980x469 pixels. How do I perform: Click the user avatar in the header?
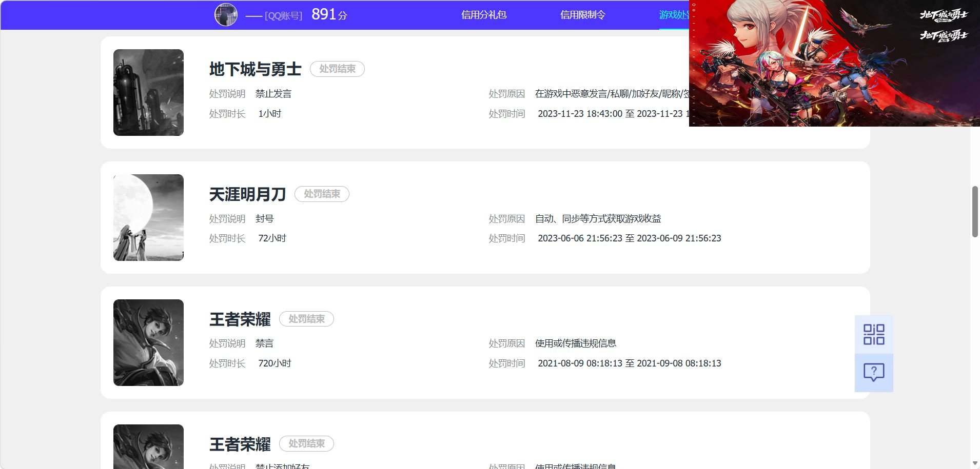coord(226,14)
